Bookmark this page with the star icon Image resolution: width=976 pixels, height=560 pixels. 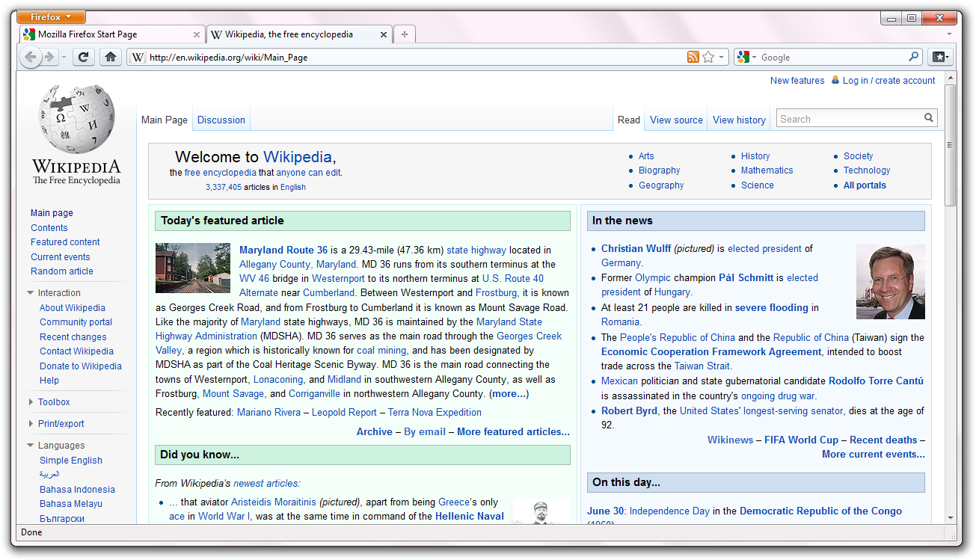708,57
